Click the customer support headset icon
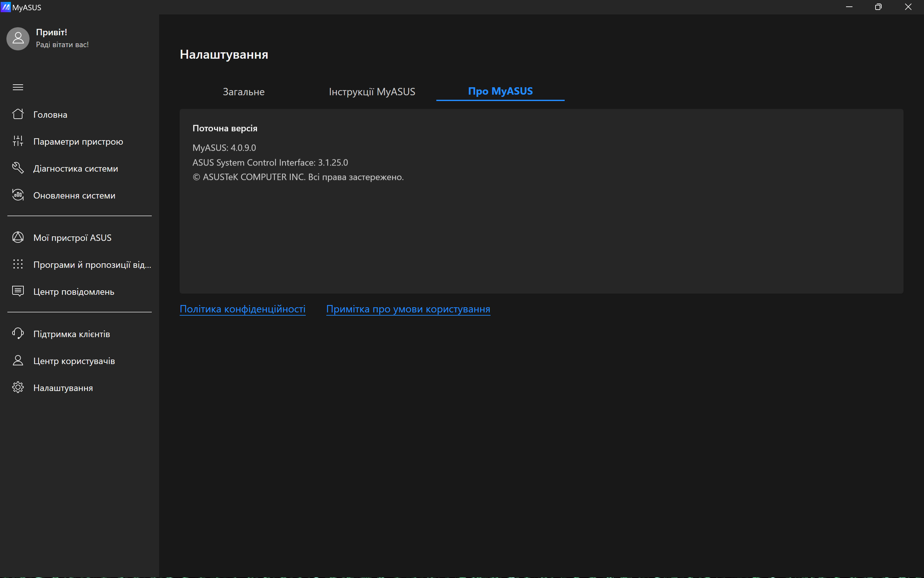The width and height of the screenshot is (924, 578). [x=18, y=333]
